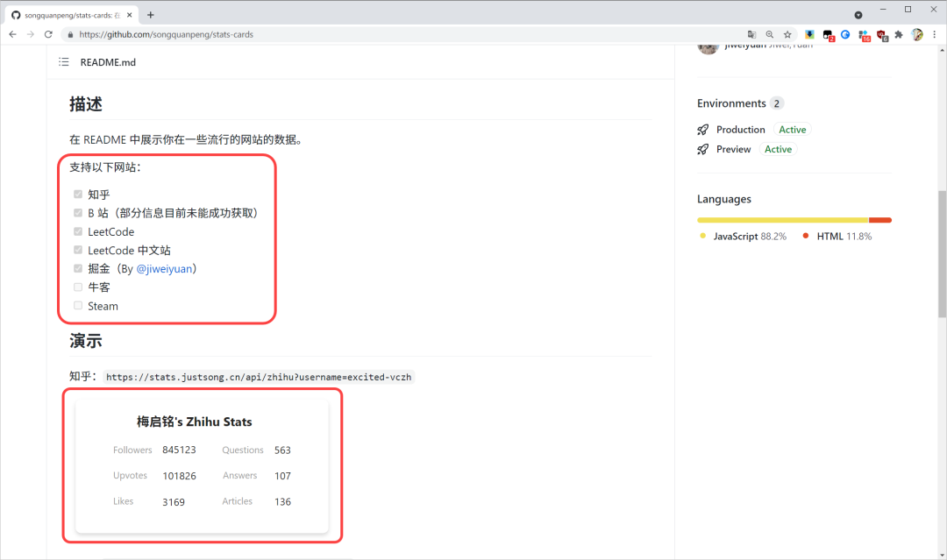Open the Extensions puzzle piece menu
947x560 pixels.
(900, 34)
